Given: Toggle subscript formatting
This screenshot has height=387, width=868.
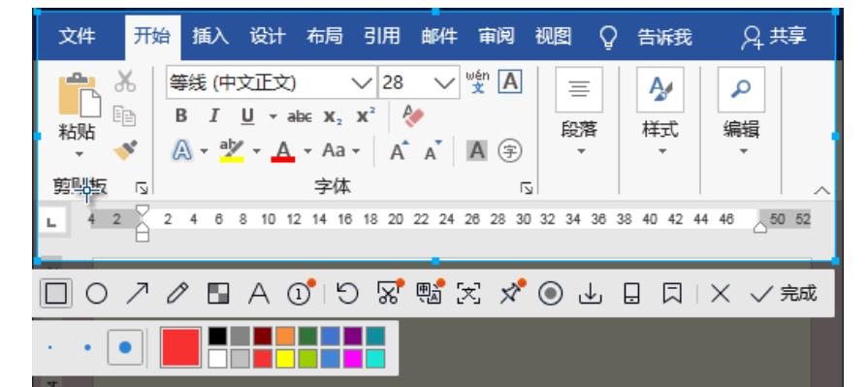Looking at the screenshot, I should 333,116.
